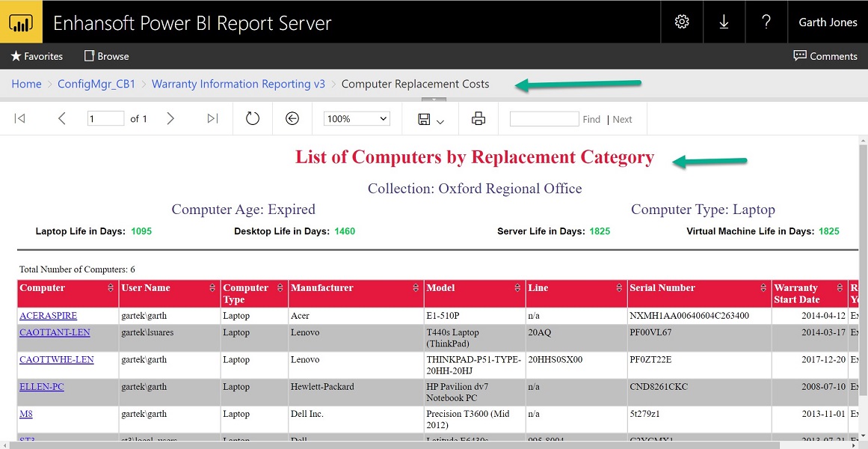Click the Power BI logo icon
The height and width of the screenshot is (449, 868).
point(21,22)
